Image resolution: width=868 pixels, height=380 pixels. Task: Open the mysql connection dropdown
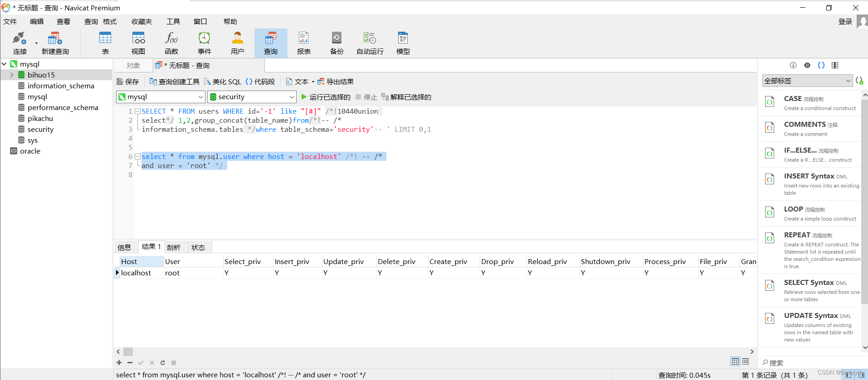click(x=161, y=97)
